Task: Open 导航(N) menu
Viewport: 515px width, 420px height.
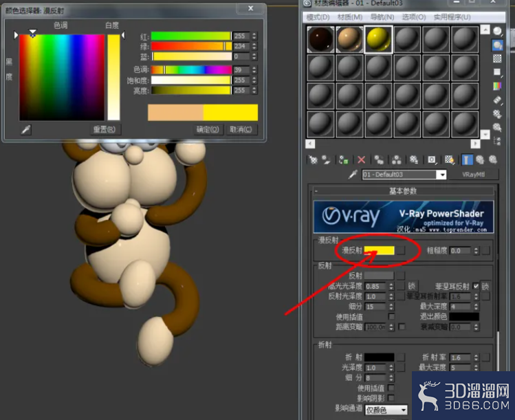Action: pos(382,17)
